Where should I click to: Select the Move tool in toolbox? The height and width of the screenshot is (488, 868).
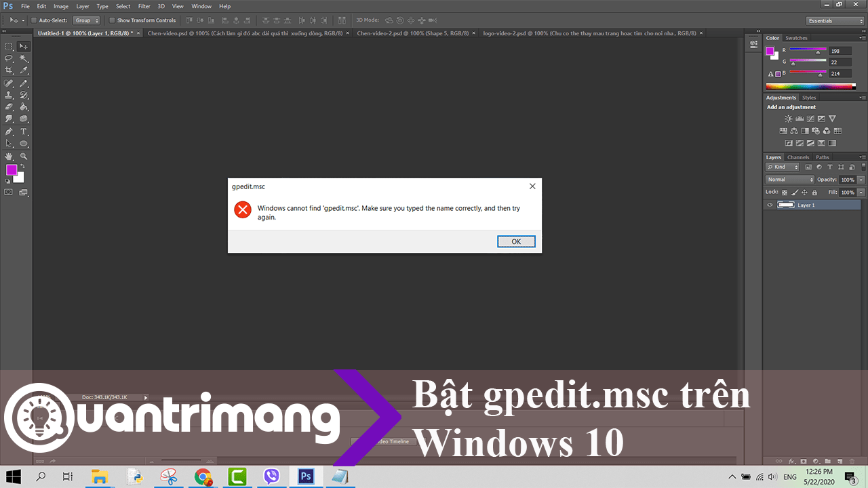click(24, 46)
